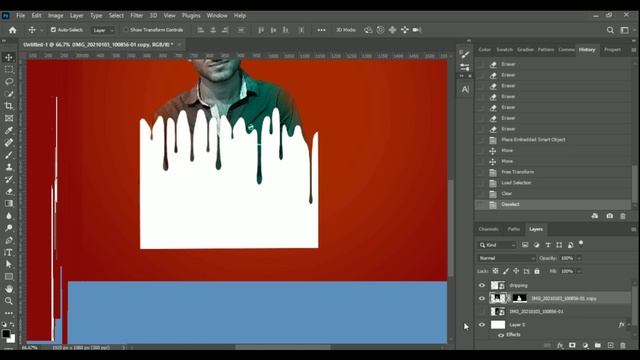Select the Path Selection arrow tool
The height and width of the screenshot is (360, 640).
9,264
